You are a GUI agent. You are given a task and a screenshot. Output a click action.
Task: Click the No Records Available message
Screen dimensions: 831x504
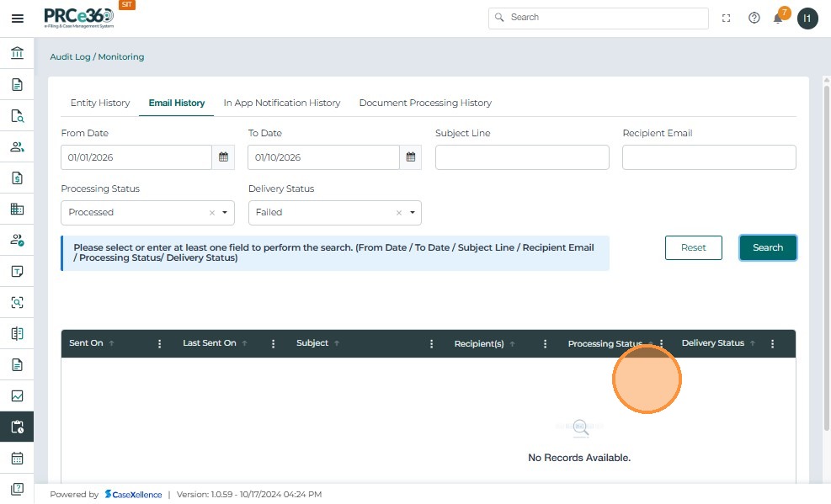coord(579,458)
